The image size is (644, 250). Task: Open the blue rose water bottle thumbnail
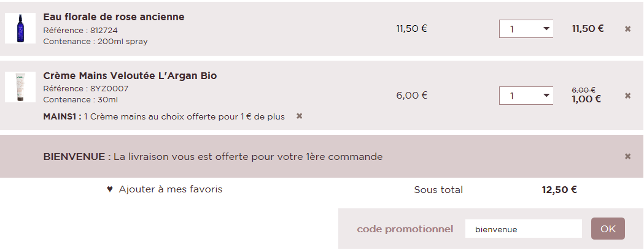click(20, 28)
